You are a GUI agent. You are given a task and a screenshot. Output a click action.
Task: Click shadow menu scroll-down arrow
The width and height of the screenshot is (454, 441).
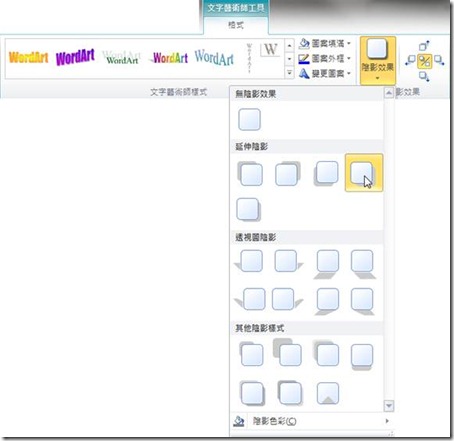389,406
